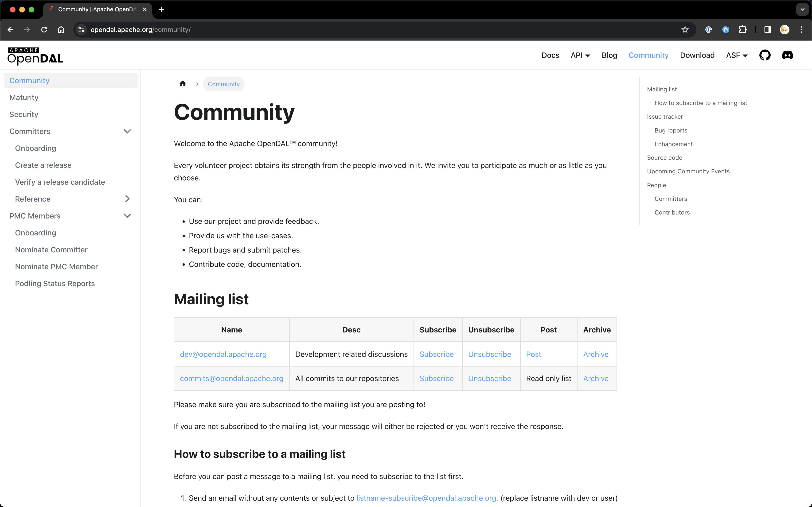Click the Apache OpenDAL logo
This screenshot has width=812, height=507.
(35, 56)
